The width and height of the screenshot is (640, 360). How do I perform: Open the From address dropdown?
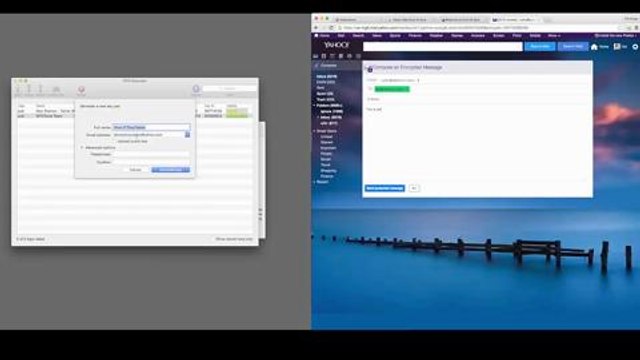pyautogui.click(x=418, y=80)
